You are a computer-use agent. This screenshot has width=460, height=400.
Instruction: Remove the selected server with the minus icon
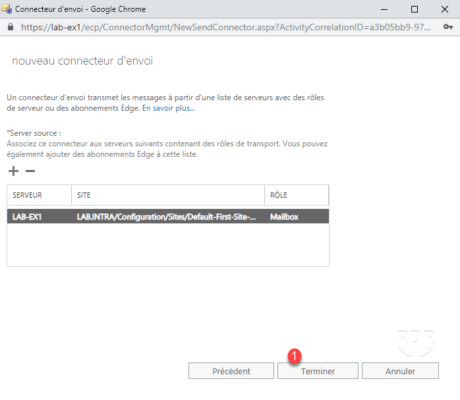point(30,171)
